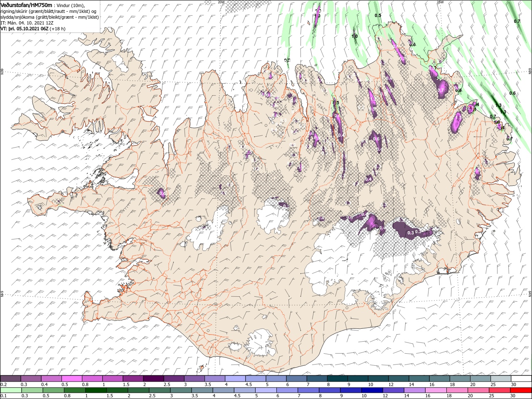The width and height of the screenshot is (532, 399).
Task: Click the 20W longitude label
Action: (221, 2)
